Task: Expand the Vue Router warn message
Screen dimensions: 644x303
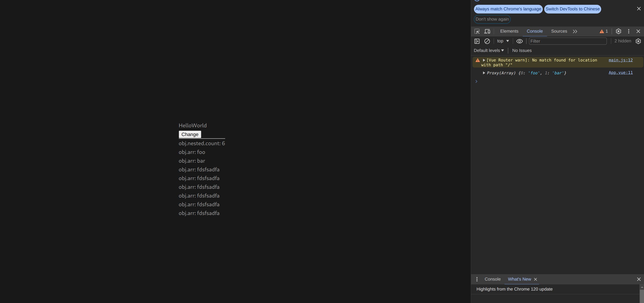Action: (484, 60)
